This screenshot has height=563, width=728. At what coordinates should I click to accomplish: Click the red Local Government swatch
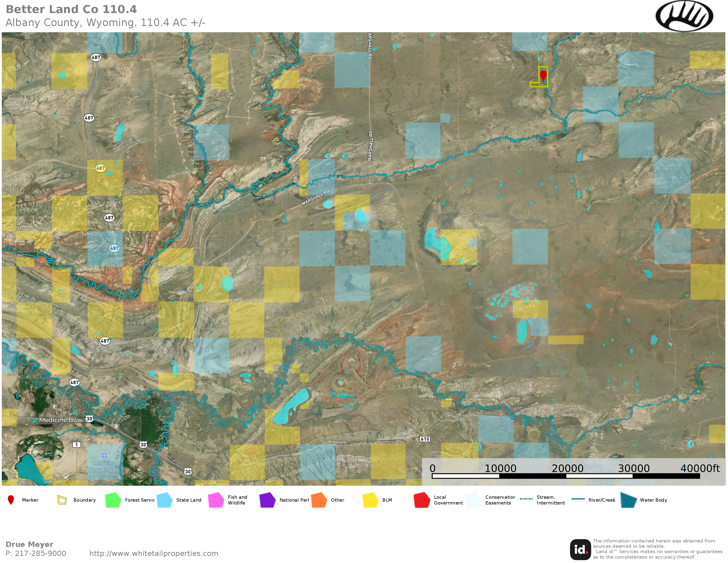click(422, 500)
